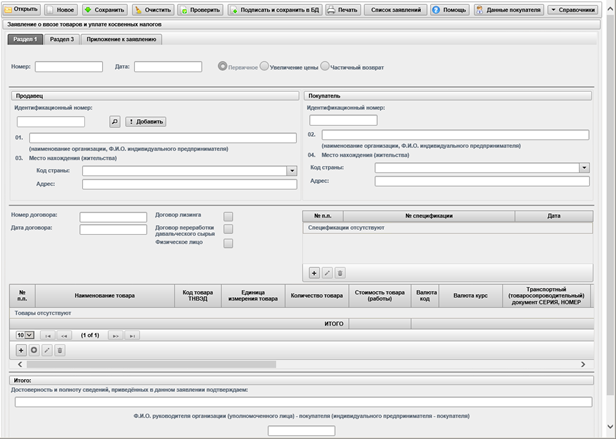Enable the Физическое лицо checkbox
This screenshot has height=439, width=616.
[x=228, y=243]
